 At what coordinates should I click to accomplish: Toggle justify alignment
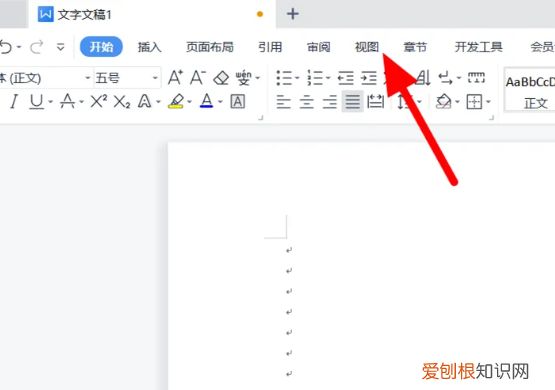click(353, 102)
